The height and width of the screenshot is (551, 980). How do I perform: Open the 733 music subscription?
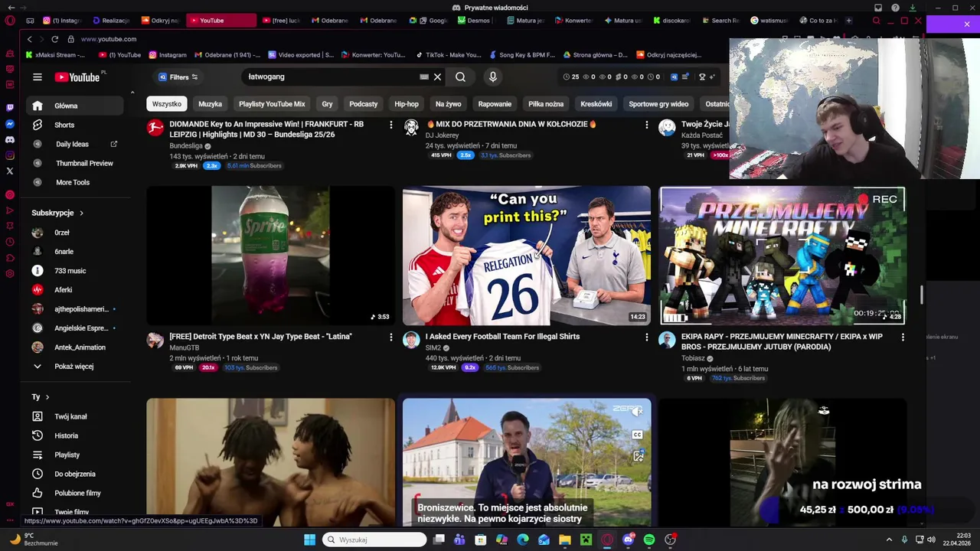pyautogui.click(x=70, y=271)
